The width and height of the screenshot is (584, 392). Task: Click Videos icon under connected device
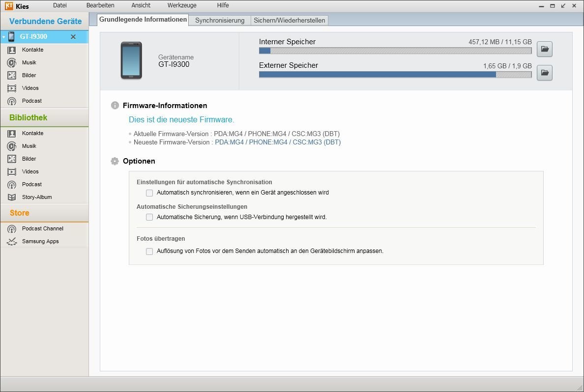pos(12,88)
